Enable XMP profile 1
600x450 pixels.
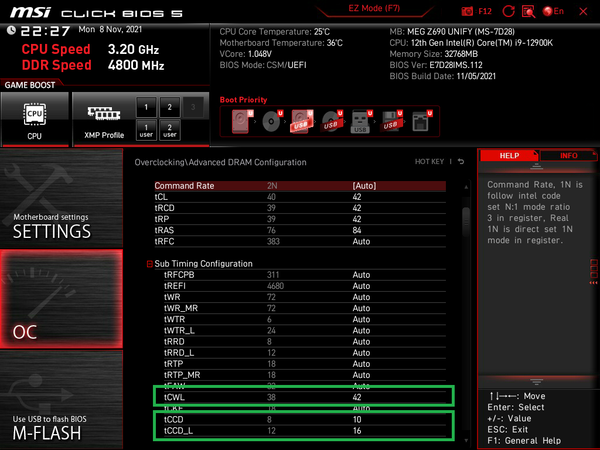pyautogui.click(x=145, y=107)
